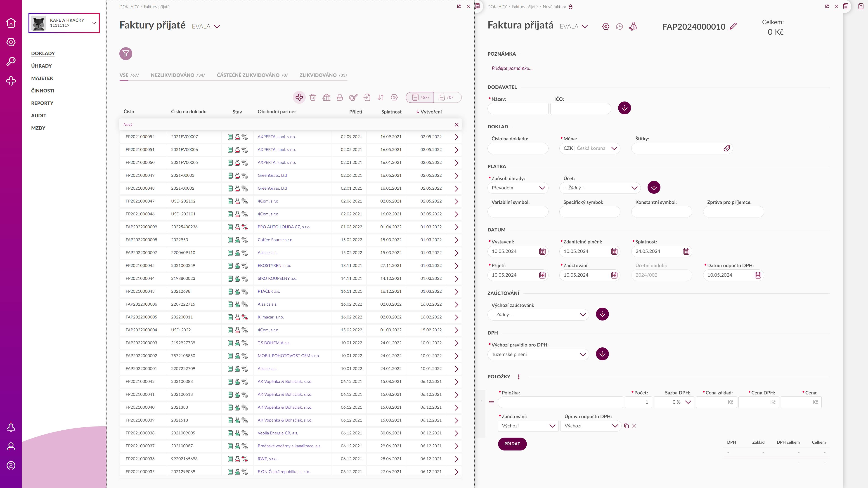Viewport: 868px width, 488px height.
Task: Click calendar icon for Splatnost date
Action: [686, 251]
